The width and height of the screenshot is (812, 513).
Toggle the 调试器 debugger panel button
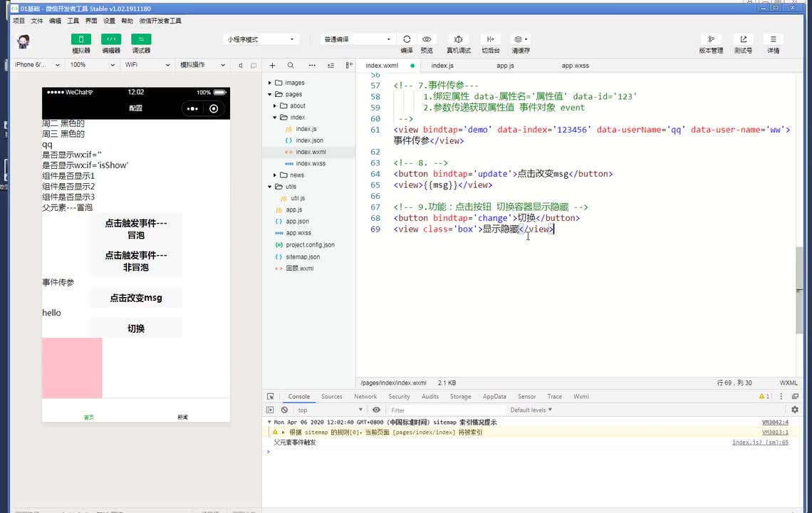click(141, 39)
